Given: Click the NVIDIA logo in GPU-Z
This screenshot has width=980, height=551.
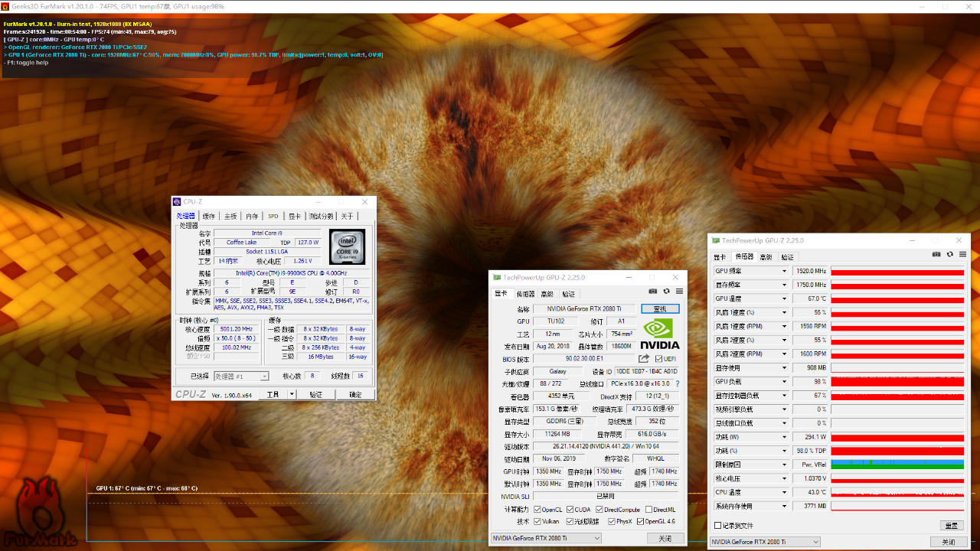Looking at the screenshot, I should click(660, 335).
